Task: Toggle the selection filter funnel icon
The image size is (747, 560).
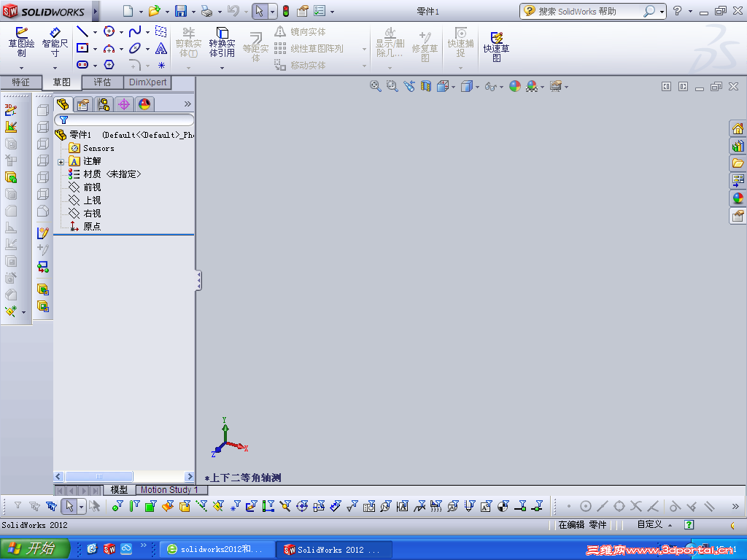Action: pos(18,506)
